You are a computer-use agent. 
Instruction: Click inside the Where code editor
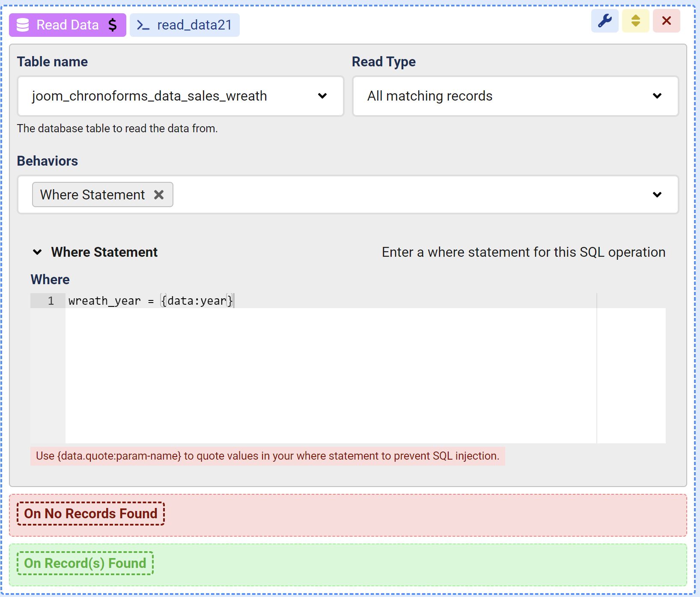coord(330,372)
